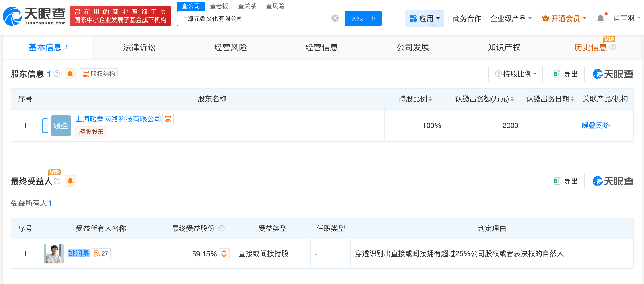Toggle the monitoring bell for 股东信息
This screenshot has height=284, width=644.
tap(70, 74)
